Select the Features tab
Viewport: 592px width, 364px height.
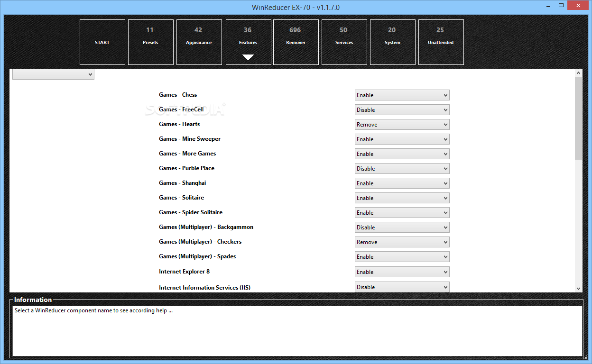[249, 42]
